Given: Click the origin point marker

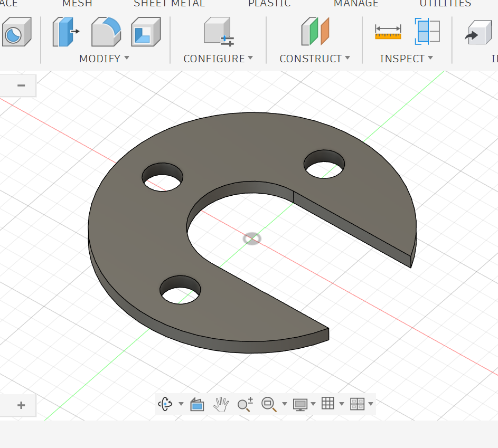Looking at the screenshot, I should 252,239.
